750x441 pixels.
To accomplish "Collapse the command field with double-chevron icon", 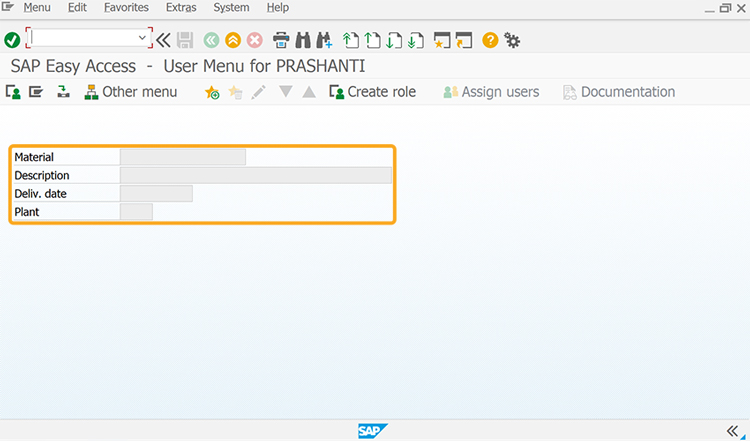I will tap(164, 40).
